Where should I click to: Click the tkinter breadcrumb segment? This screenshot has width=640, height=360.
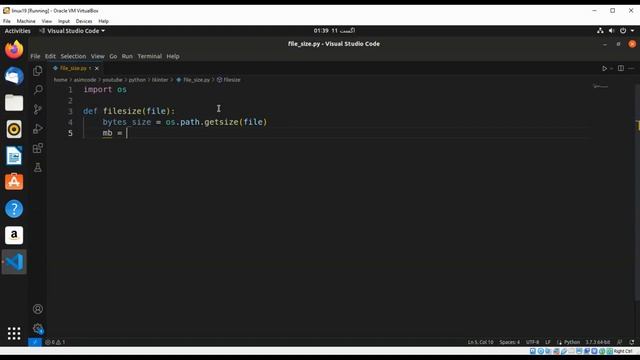click(160, 80)
